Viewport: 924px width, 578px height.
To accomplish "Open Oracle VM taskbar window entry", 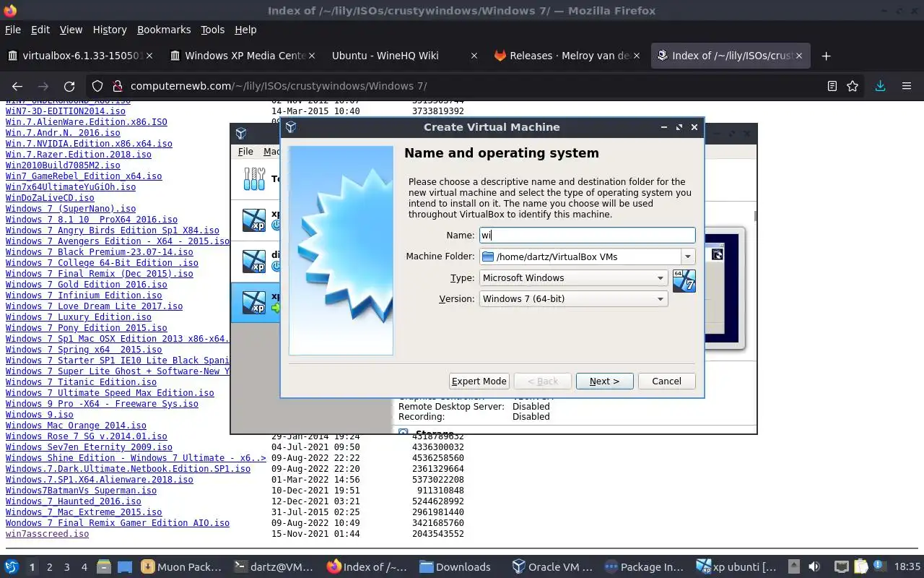I will pos(552,567).
